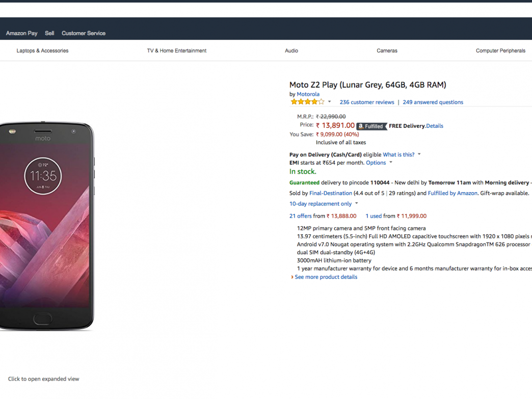Screen dimensions: 532x399
Task: Open the 236 customer reviews link
Action: click(367, 102)
